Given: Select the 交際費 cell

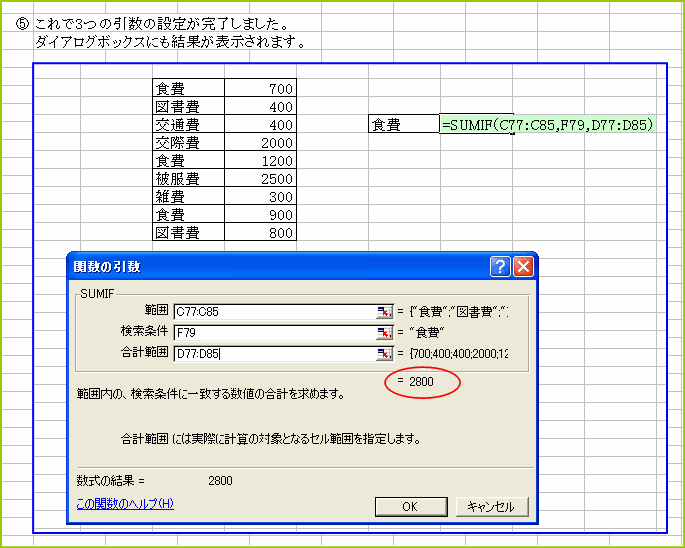Looking at the screenshot, I should tap(189, 142).
